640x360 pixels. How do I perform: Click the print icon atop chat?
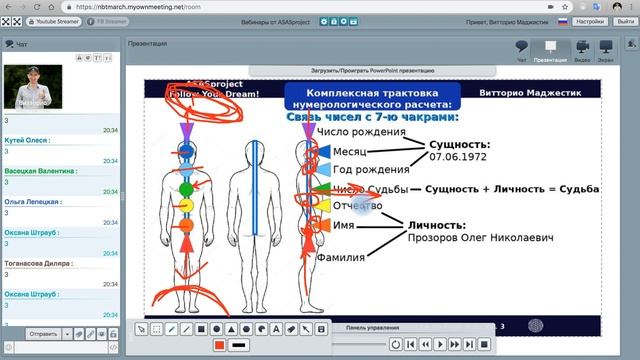(79, 58)
